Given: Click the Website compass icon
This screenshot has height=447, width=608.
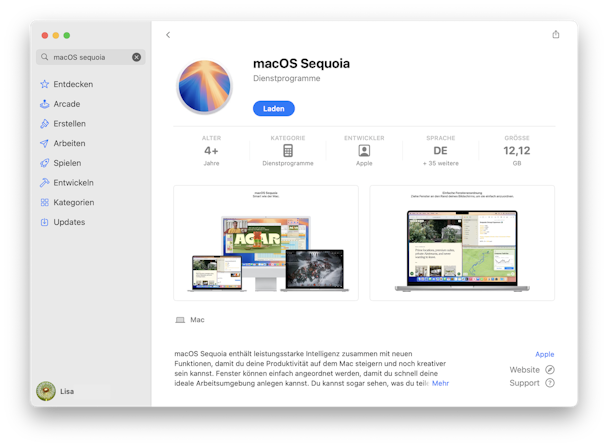Looking at the screenshot, I should [x=550, y=370].
